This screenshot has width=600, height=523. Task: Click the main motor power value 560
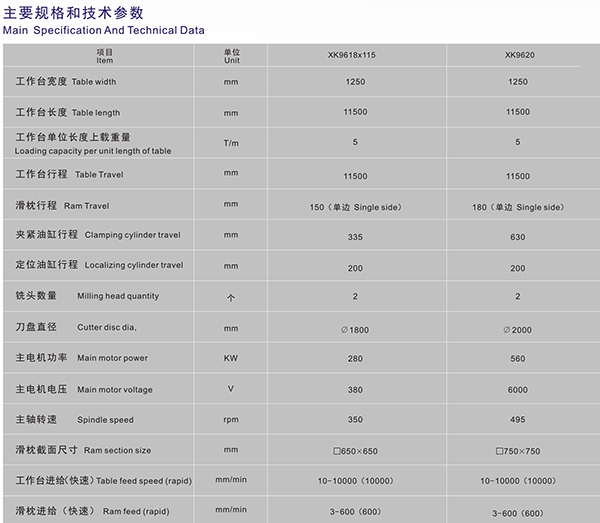pos(518,359)
